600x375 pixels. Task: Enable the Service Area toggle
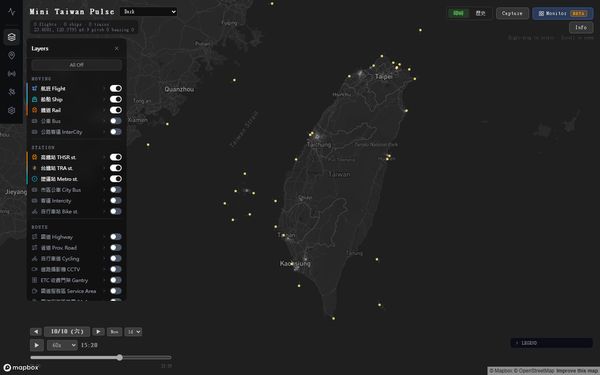[116, 291]
